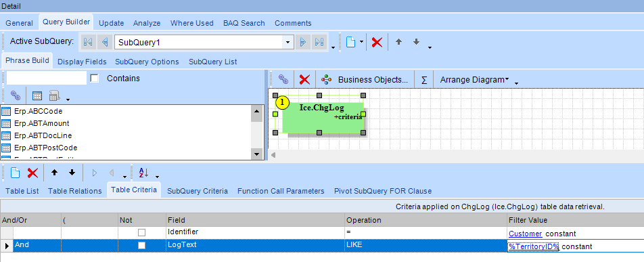Click the Business Objects button
The image size is (644, 262).
(x=365, y=79)
